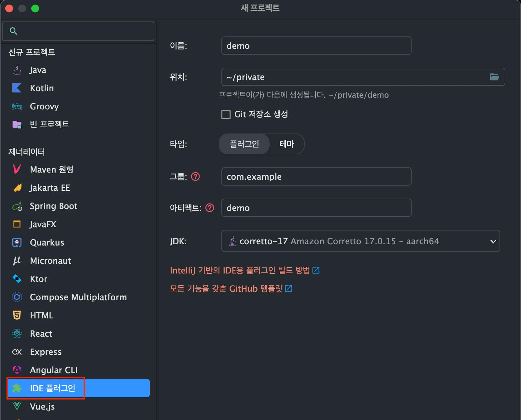Click the search magnifier icon
521x420 pixels.
tap(13, 31)
